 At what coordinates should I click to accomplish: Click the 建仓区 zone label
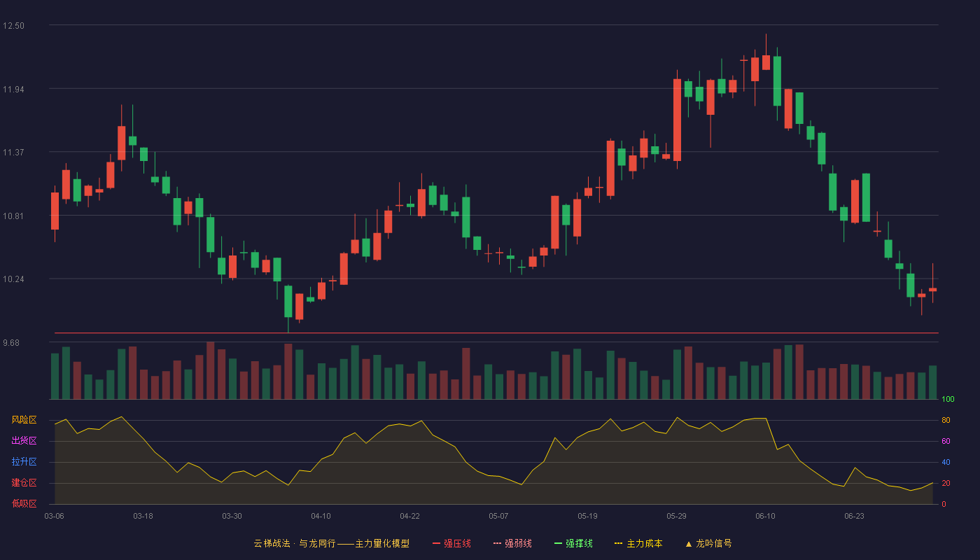(x=24, y=483)
